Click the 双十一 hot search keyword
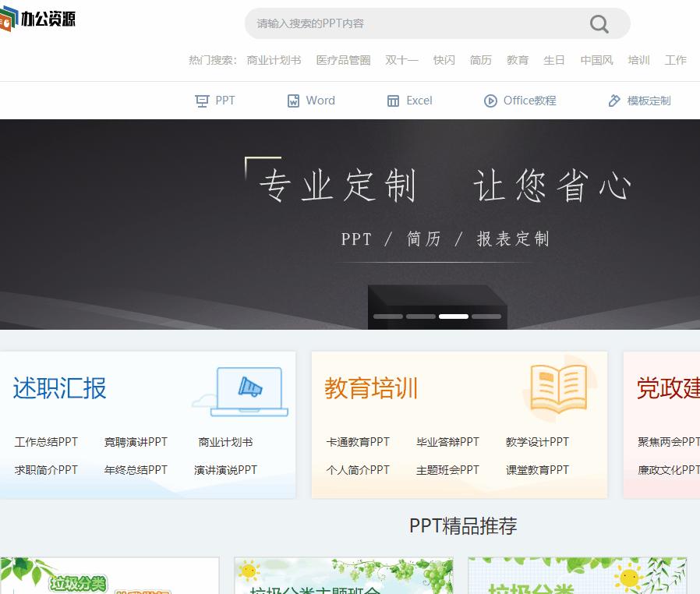Screen dimensions: 700x594 click(x=401, y=60)
